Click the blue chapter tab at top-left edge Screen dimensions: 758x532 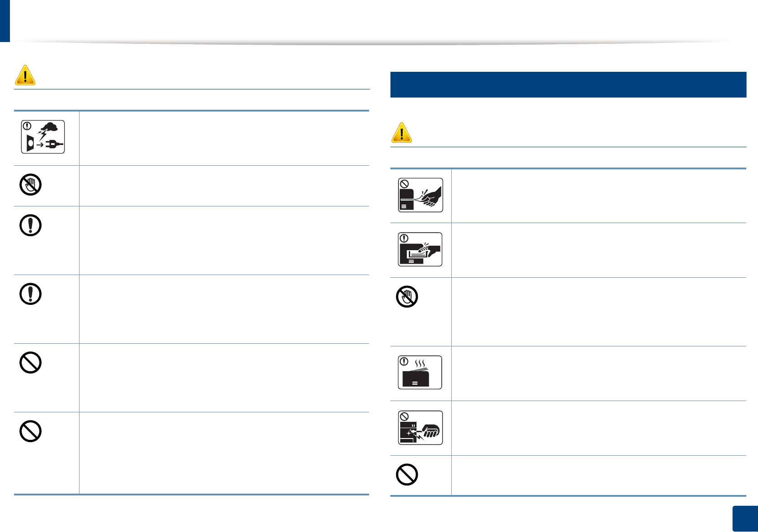pyautogui.click(x=5, y=21)
